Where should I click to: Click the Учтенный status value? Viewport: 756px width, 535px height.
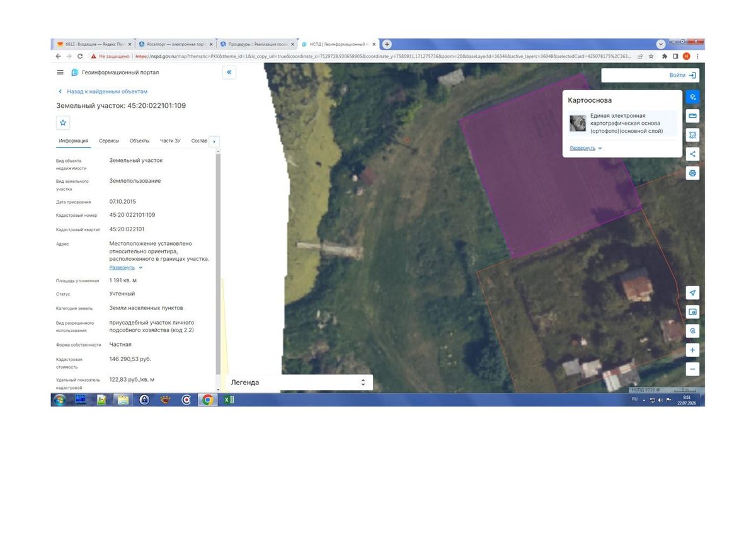pos(122,294)
